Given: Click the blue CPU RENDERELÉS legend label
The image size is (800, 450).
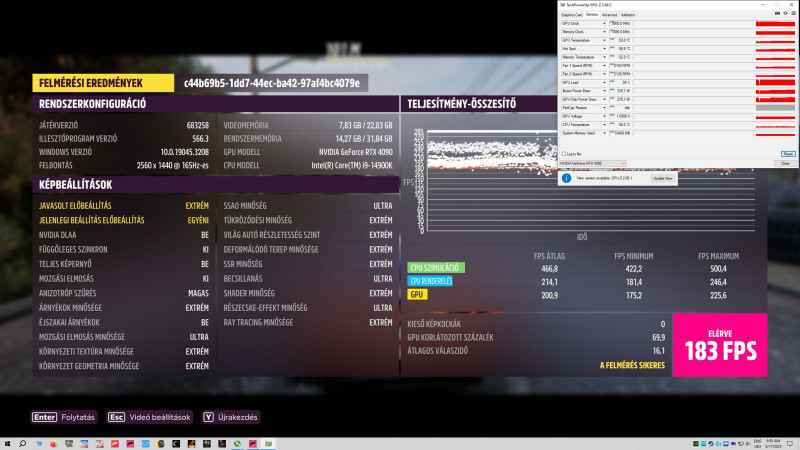Looking at the screenshot, I should click(x=430, y=281).
